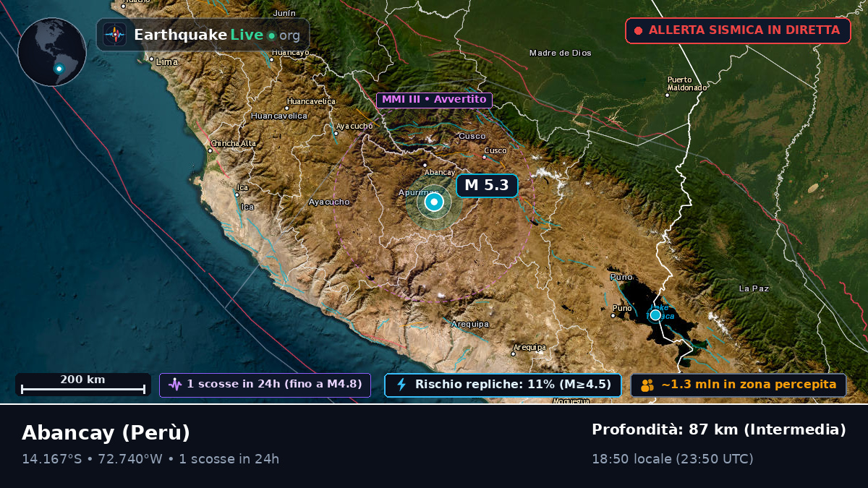Open the Earthquake Live org title link
This screenshot has width=868, height=488.
217,35
